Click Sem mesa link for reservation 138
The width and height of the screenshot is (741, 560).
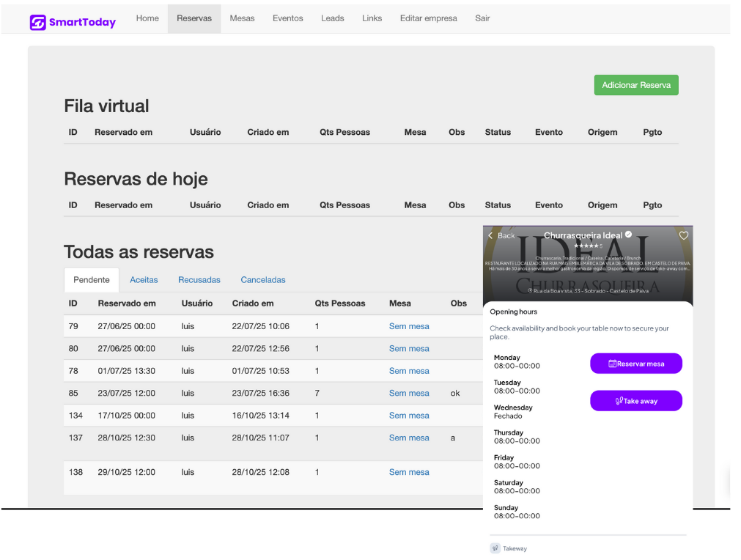pyautogui.click(x=409, y=472)
